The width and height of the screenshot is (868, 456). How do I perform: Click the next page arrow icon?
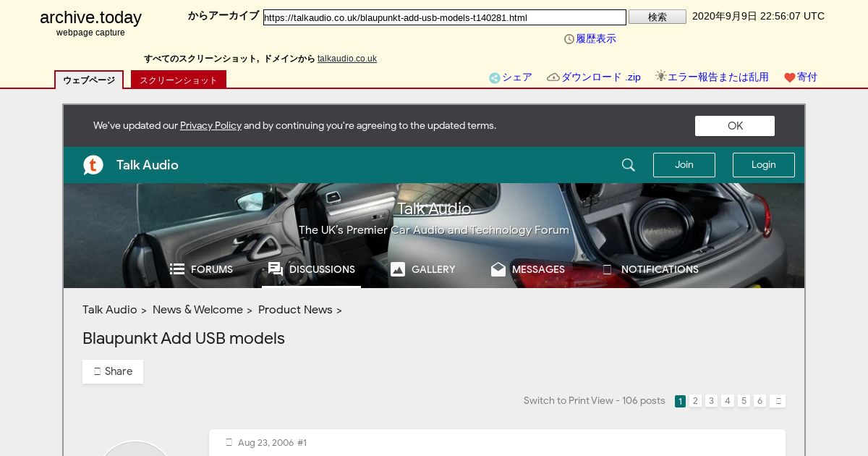tap(778, 401)
